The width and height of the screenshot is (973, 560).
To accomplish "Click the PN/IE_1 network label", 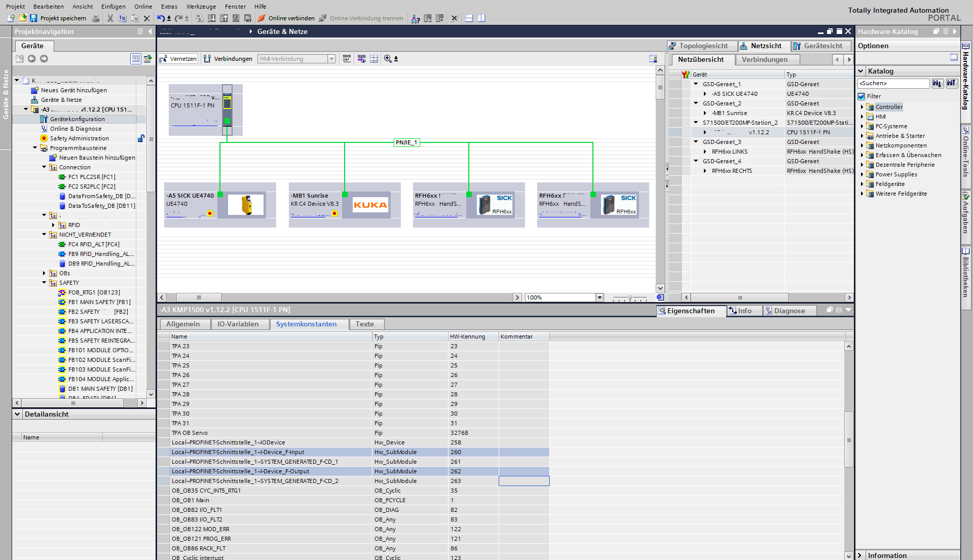I will pos(406,142).
